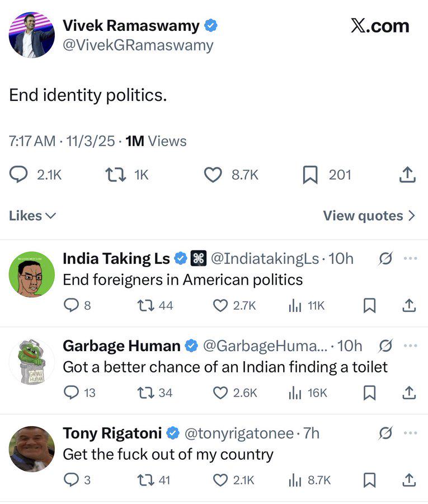This screenshot has width=428, height=504.
Task: Bookmark the main post with 201 bookmarks
Action: pyautogui.click(x=310, y=175)
